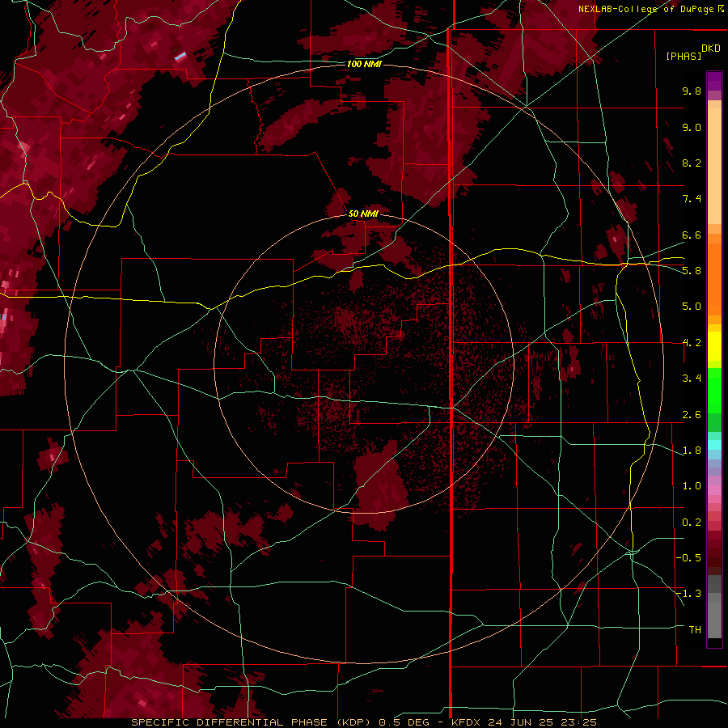
Task: Select the 100 NMI range ring label
Action: 364,64
